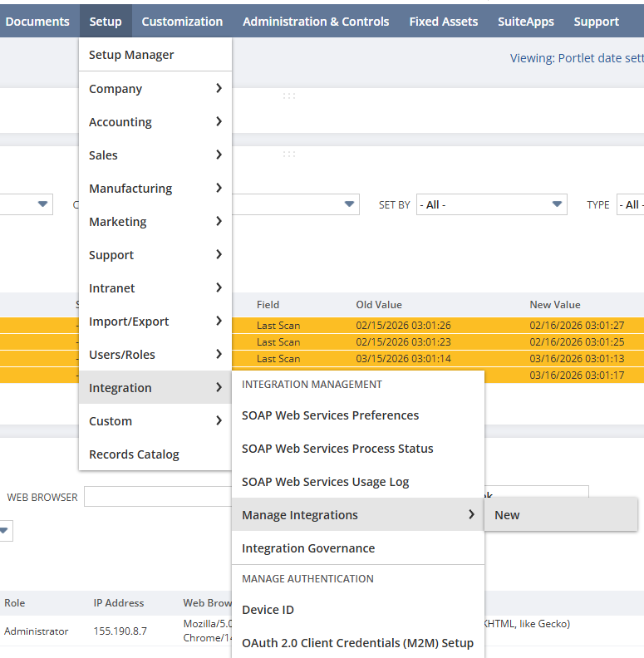Click grip dots of second portlet
The width and height of the screenshot is (644, 658).
[289, 154]
